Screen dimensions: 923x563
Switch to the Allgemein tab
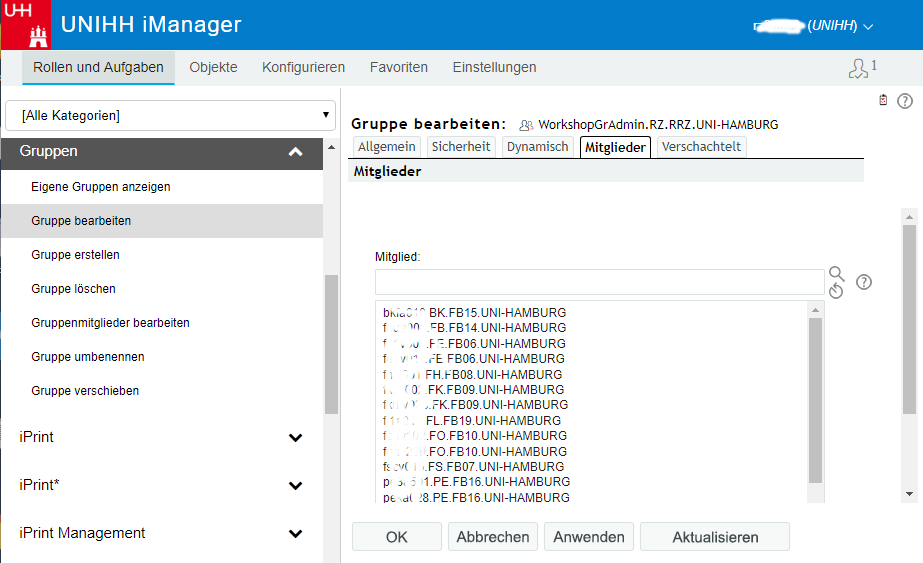(x=386, y=147)
